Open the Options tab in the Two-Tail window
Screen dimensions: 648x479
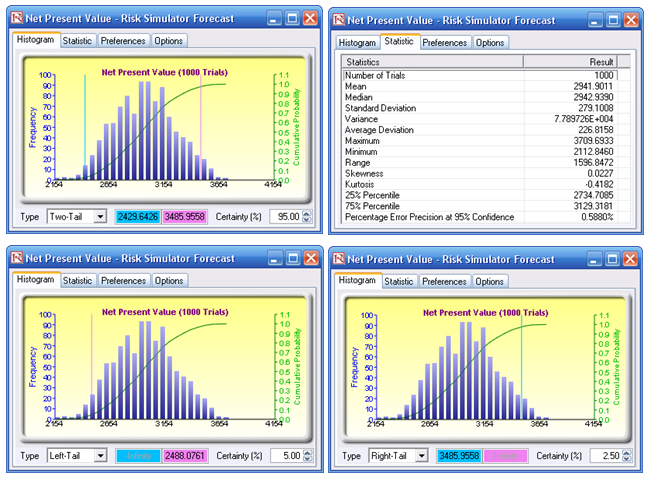tap(169, 41)
